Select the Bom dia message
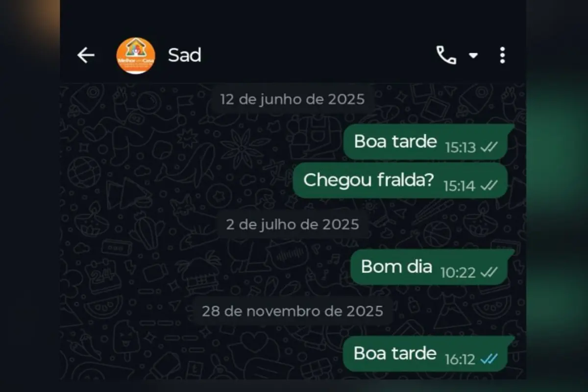Viewport: 588px width, 392px height. click(x=429, y=267)
